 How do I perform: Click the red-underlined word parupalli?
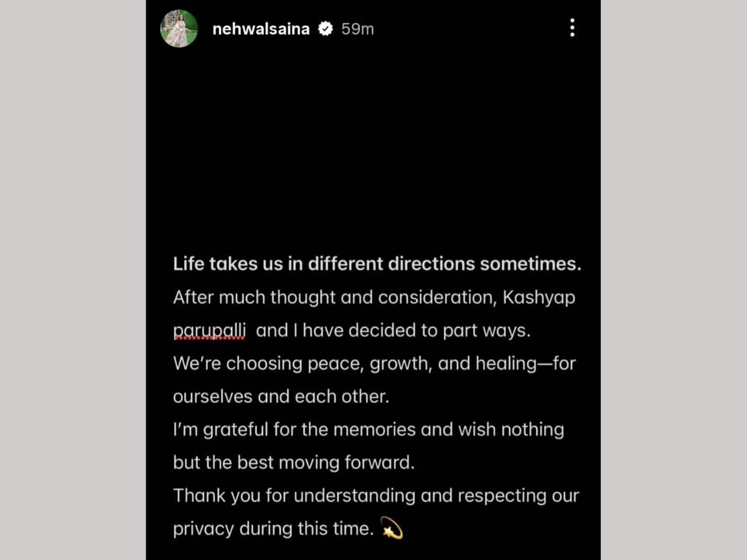209,331
